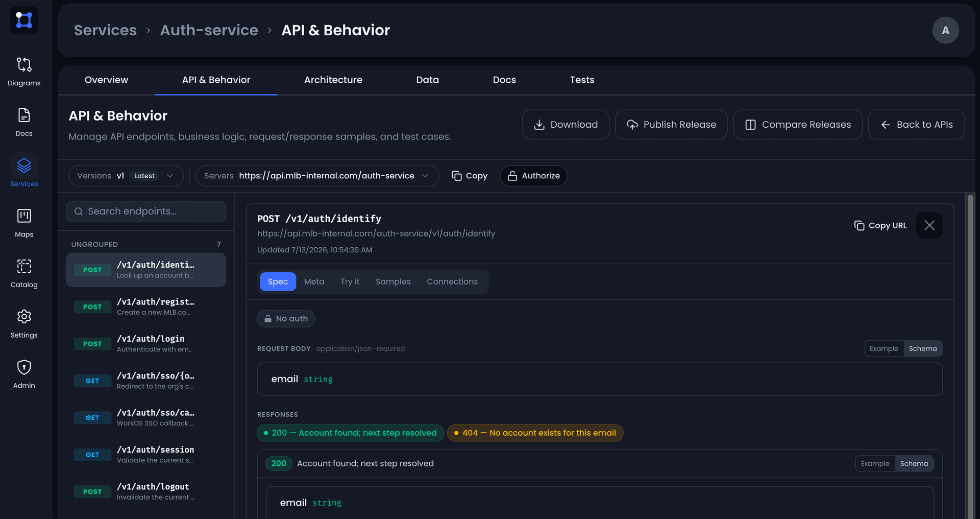Select GET /v1/auth/sso/{o… endpoint
This screenshot has width=980, height=519.
coord(146,381)
